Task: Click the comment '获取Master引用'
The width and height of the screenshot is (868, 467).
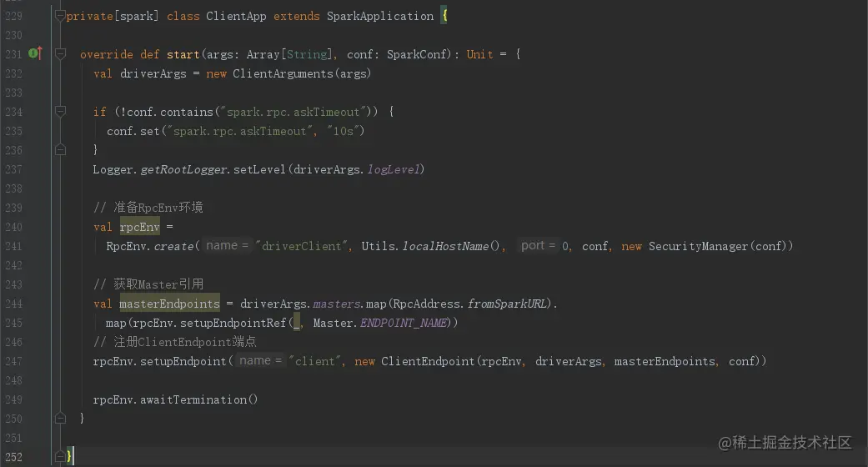Action: pos(158,284)
